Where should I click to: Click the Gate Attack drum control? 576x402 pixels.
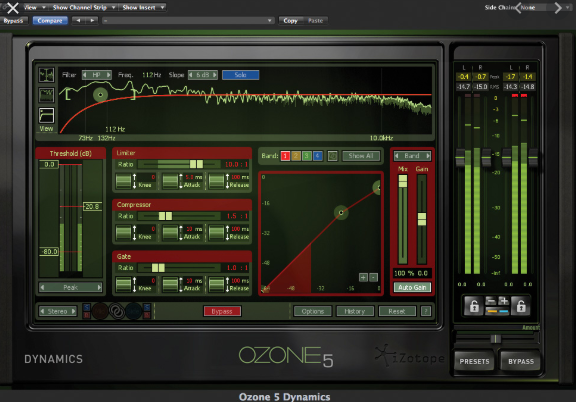coord(170,284)
